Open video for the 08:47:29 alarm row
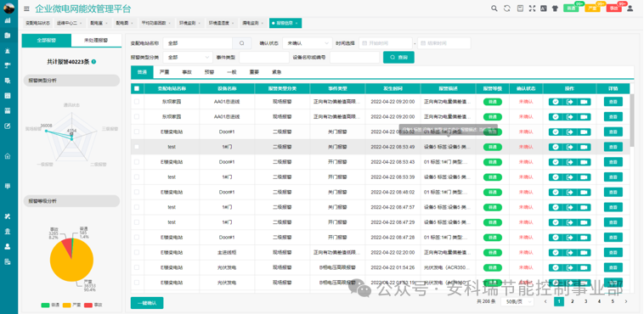Viewport: 644px width, 314px height. 584,222
